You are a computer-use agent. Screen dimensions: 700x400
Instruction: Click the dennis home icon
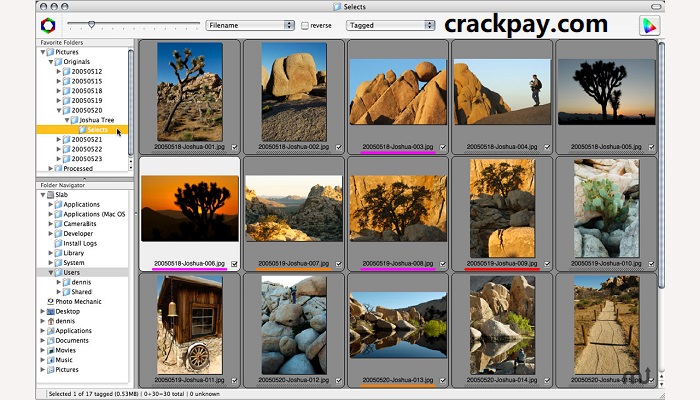click(x=50, y=321)
